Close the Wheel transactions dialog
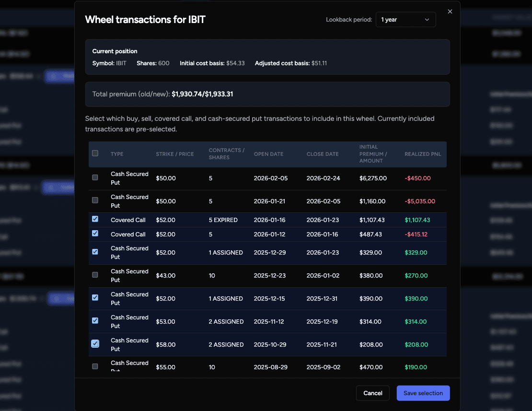Image resolution: width=532 pixels, height=411 pixels. coord(450,11)
